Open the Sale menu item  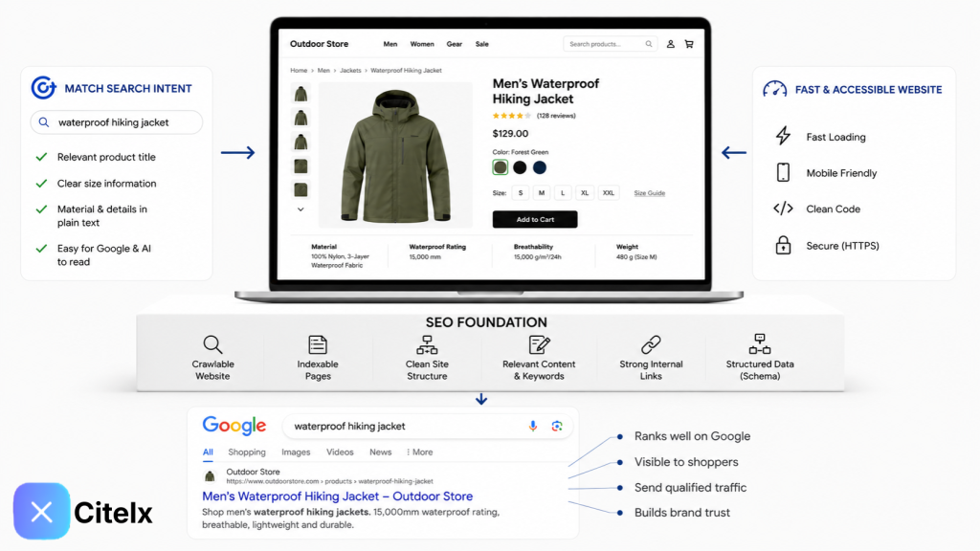point(482,44)
